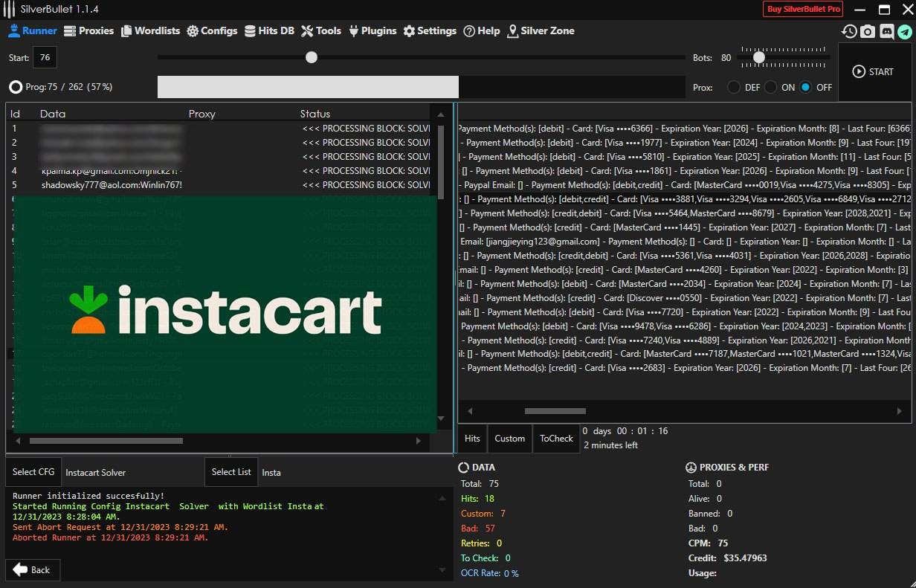The width and height of the screenshot is (916, 588).
Task: Click the 'CPM: 75' value
Action: coord(708,543)
